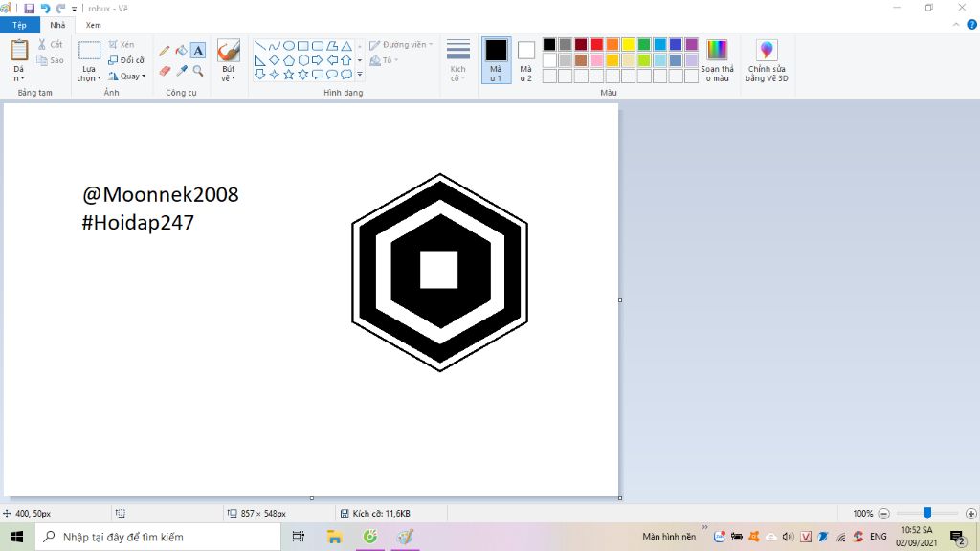
Task: Expand the shapes gallery more arrow
Action: coord(360,75)
